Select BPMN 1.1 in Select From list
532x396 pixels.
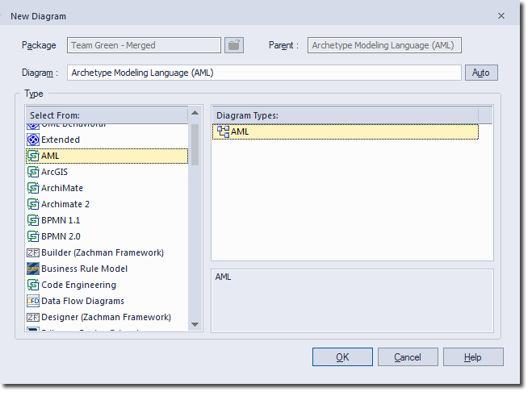(61, 220)
